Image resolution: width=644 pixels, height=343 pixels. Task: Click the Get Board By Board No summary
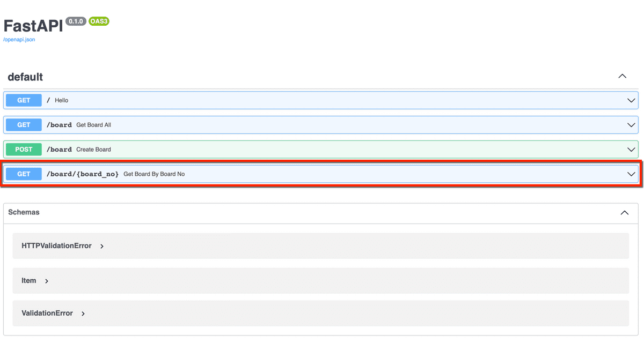[x=154, y=174]
